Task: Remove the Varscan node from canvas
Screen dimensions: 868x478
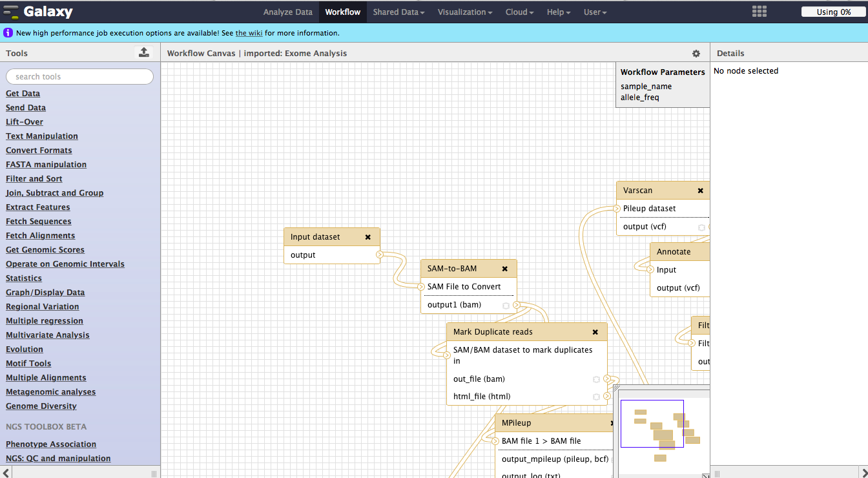Action: pyautogui.click(x=700, y=191)
